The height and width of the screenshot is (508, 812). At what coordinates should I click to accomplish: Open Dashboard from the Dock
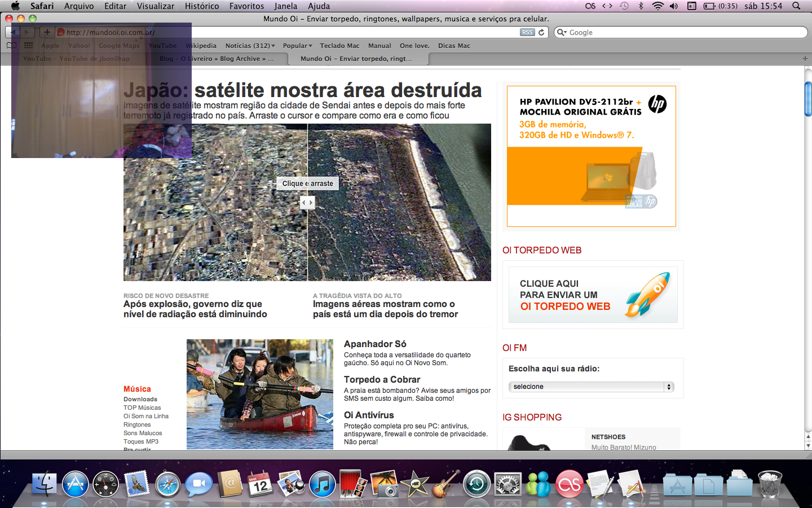pos(106,484)
